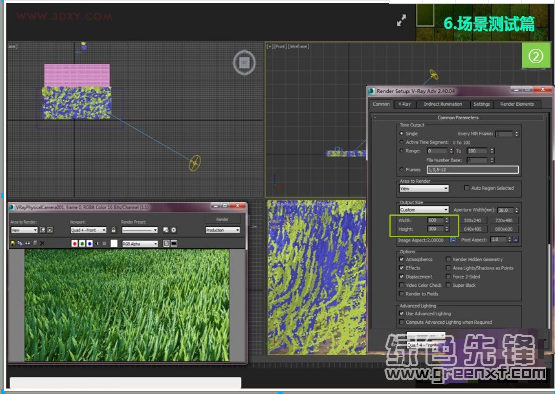The height and width of the screenshot is (394, 555).
Task: Toggle the Atmospherics checkbox
Action: pyautogui.click(x=402, y=259)
